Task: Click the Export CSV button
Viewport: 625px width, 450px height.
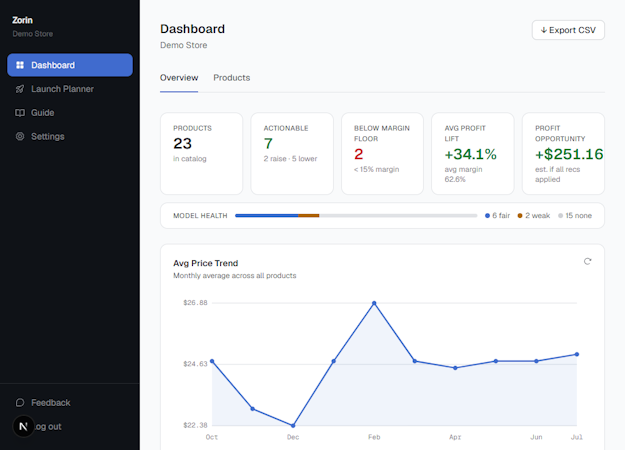Action: (568, 30)
